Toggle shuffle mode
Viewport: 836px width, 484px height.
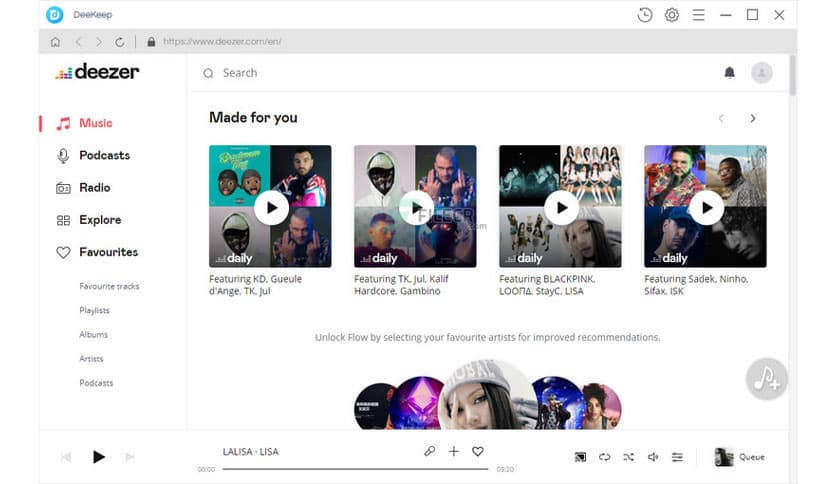click(629, 457)
